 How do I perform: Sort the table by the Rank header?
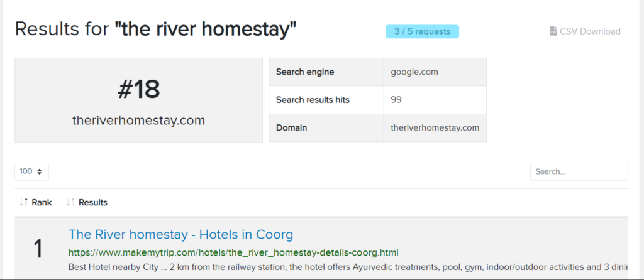42,202
